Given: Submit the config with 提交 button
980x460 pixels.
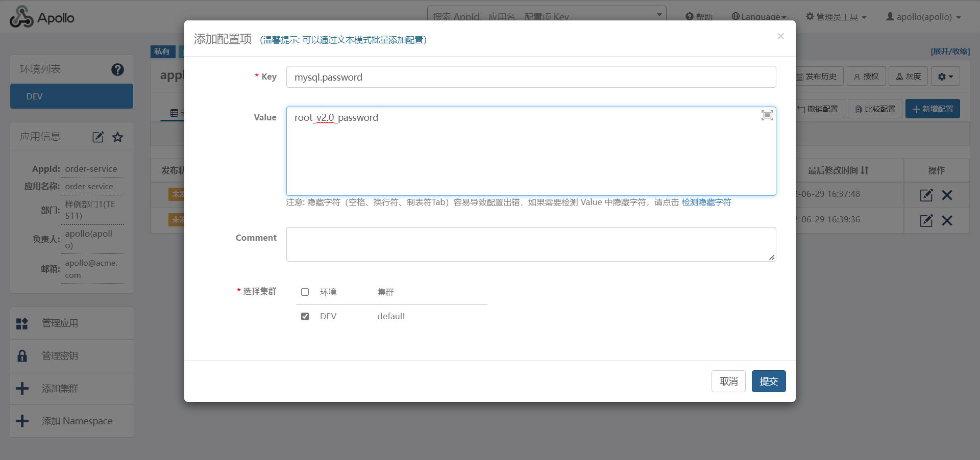Looking at the screenshot, I should pyautogui.click(x=768, y=381).
